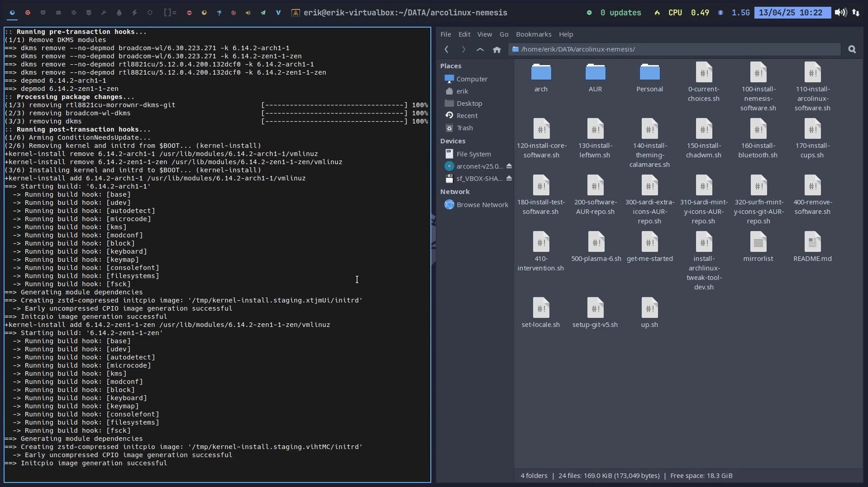This screenshot has height=487, width=868.
Task: Eject the arconet-v25.0 device
Action: (509, 166)
